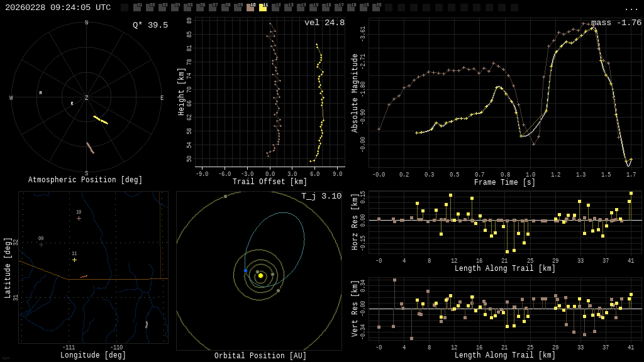Click the Q* 39.5 value label
The image size is (644, 362).
150,25
